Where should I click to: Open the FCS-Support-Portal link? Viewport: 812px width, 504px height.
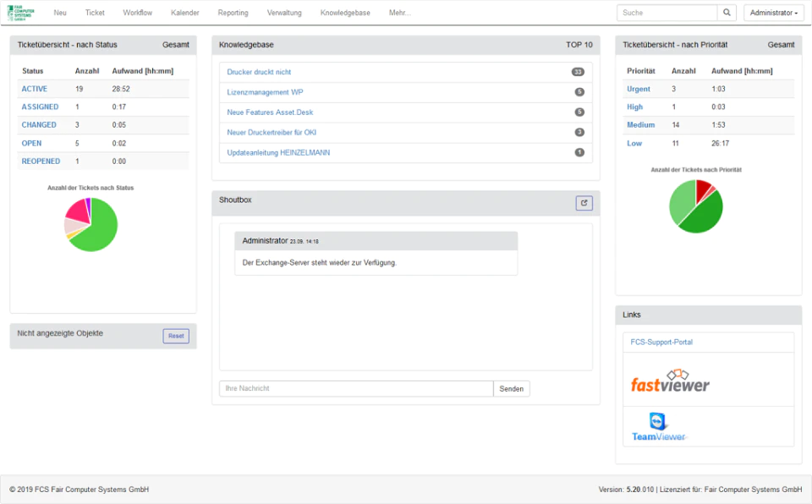(x=661, y=342)
